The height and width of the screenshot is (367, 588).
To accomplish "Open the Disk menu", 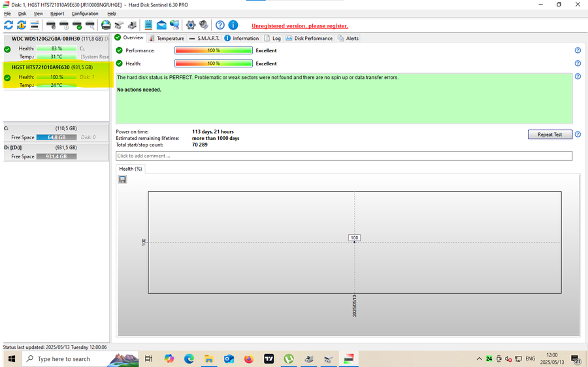I will pyautogui.click(x=22, y=13).
